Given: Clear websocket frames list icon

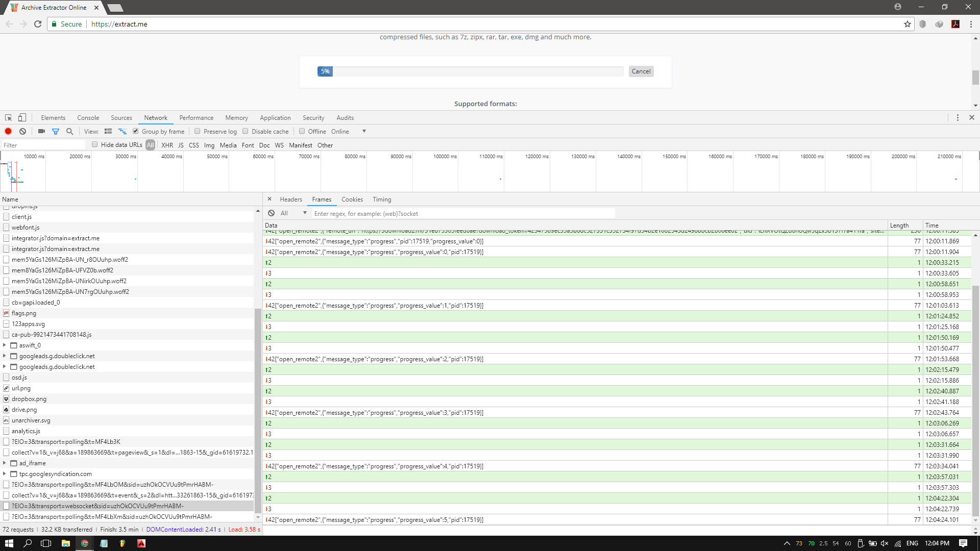Looking at the screenshot, I should pos(271,213).
